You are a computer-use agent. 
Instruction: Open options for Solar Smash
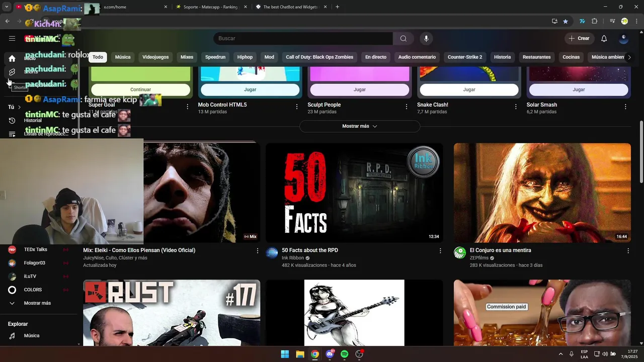(x=625, y=107)
